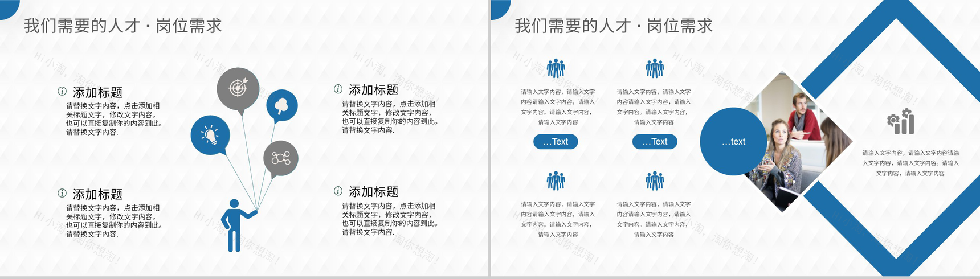This screenshot has height=279, width=980.
Task: Click '...Text' pill button in first column
Action: [x=556, y=142]
